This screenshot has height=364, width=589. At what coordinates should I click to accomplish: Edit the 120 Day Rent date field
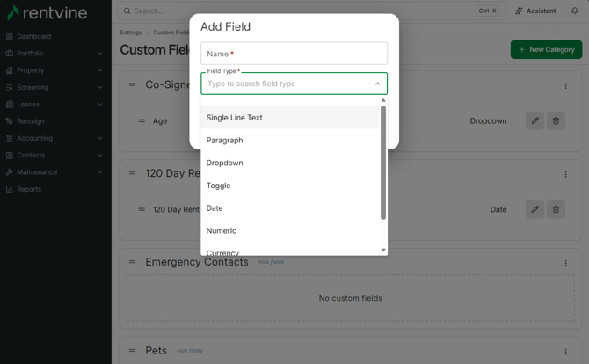click(x=534, y=209)
